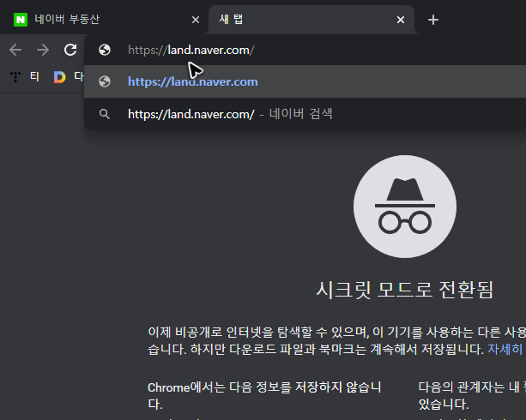Choose the https://land.naver.com suggestion
Image resolution: width=526 pixels, height=420 pixels.
click(305, 81)
